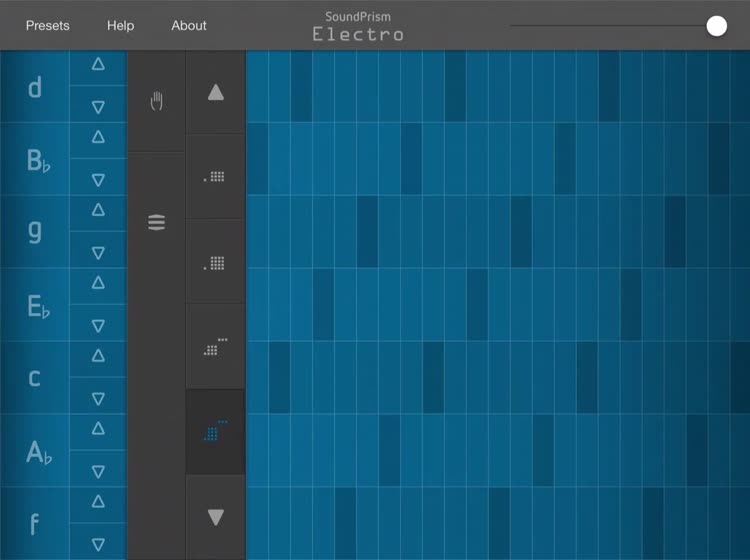The image size is (750, 560).
Task: Raise the f chord with up triangle
Action: click(x=98, y=501)
